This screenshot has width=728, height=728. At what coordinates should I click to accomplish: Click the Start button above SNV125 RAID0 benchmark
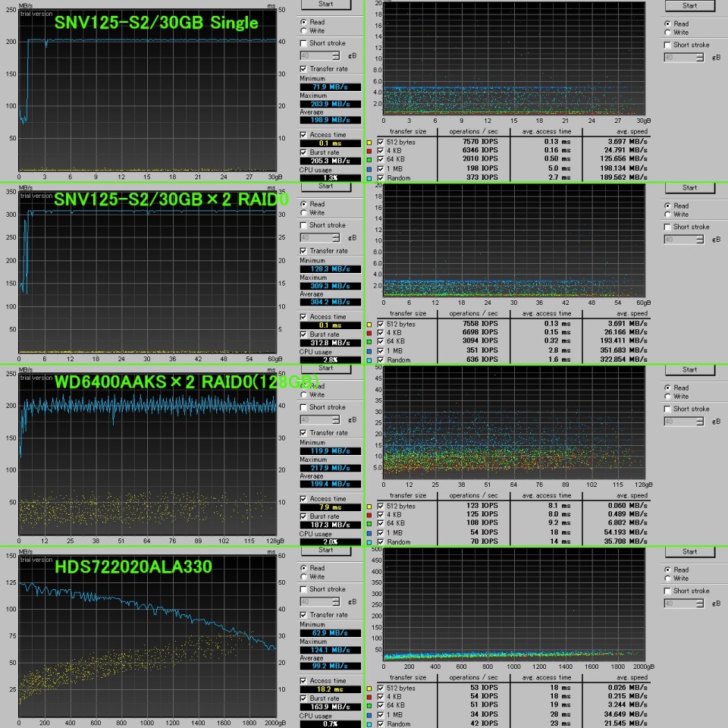(x=325, y=187)
